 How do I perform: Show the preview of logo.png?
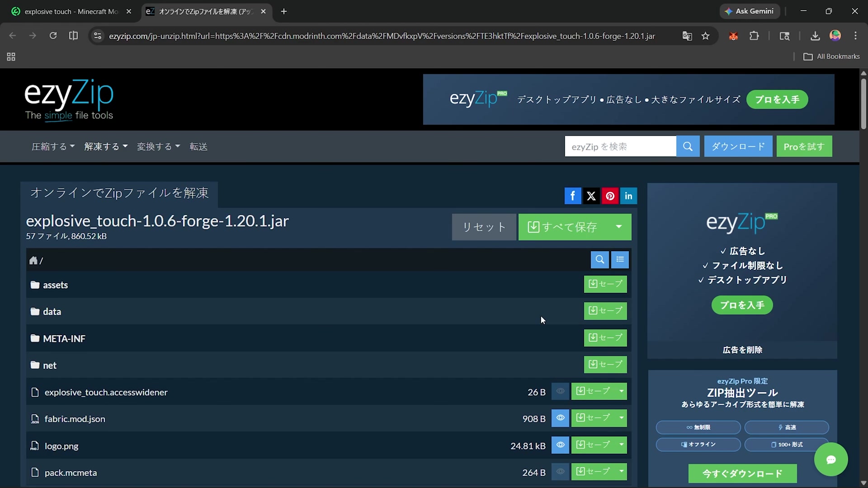click(560, 445)
